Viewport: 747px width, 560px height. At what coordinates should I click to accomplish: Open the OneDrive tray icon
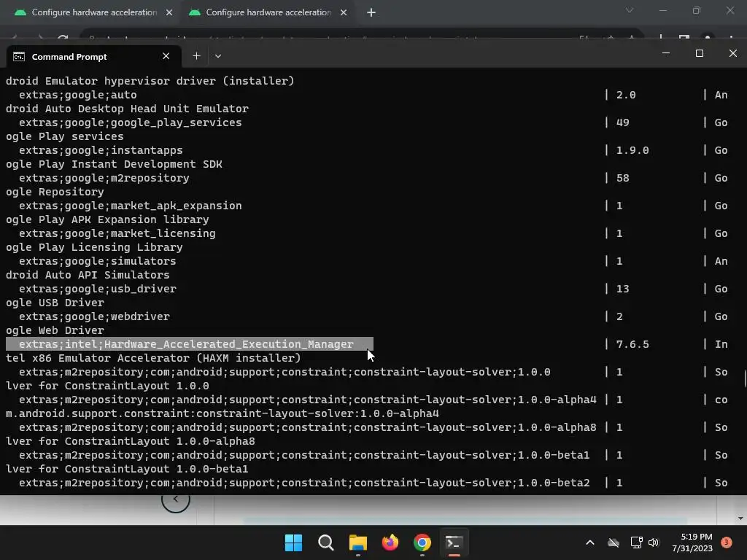coord(614,542)
